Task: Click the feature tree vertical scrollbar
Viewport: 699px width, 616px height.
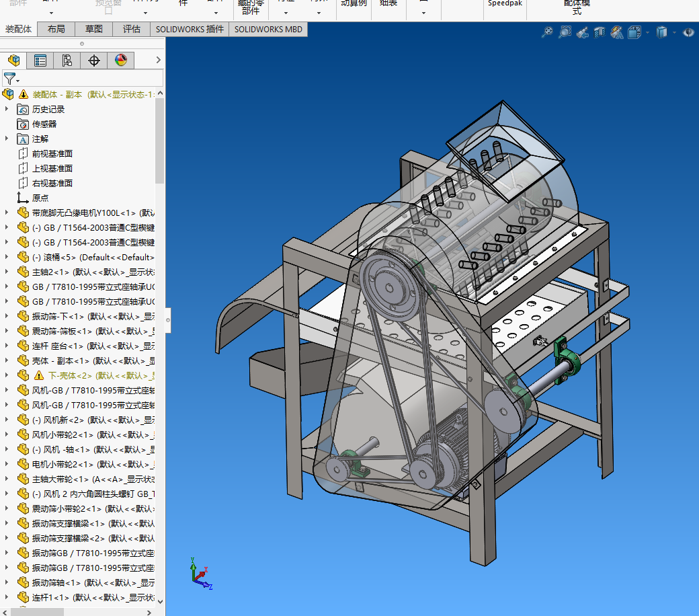Action: (x=159, y=140)
